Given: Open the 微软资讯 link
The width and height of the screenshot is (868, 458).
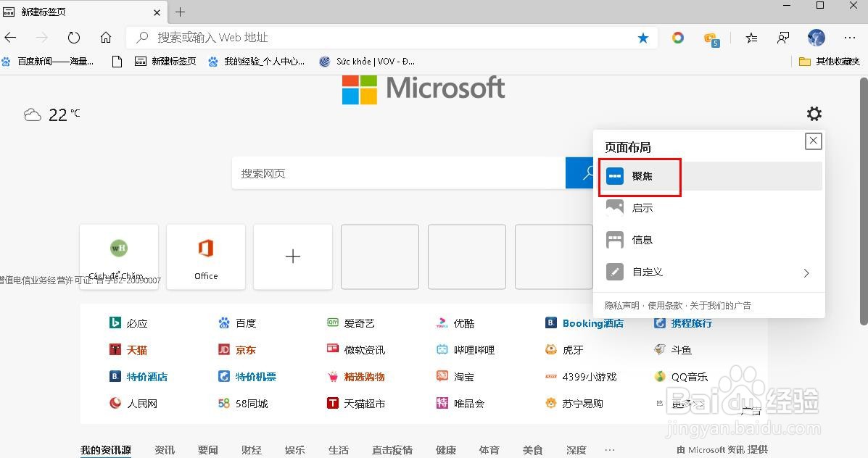Looking at the screenshot, I should pyautogui.click(x=356, y=349).
